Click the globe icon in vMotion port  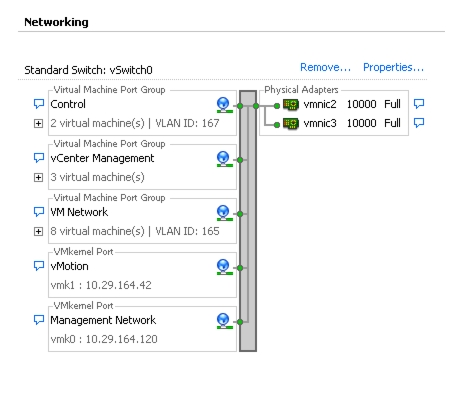click(224, 267)
